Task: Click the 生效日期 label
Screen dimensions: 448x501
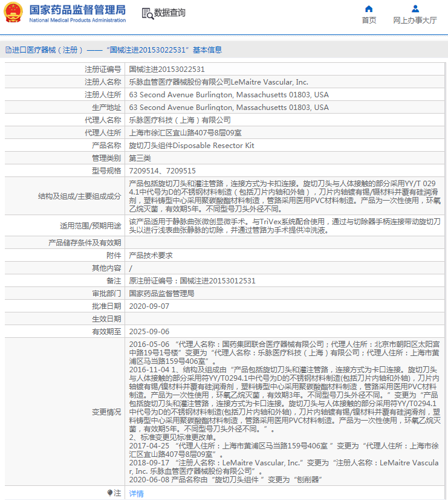Action: (106, 319)
